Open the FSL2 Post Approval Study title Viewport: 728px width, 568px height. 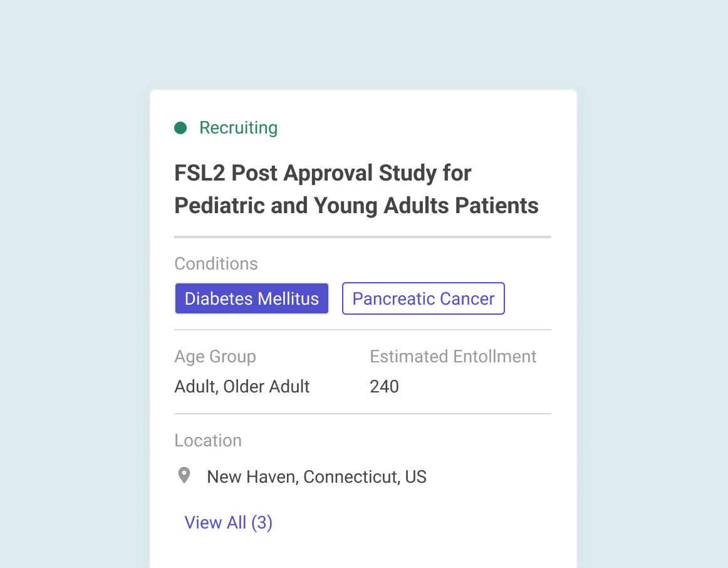click(356, 189)
